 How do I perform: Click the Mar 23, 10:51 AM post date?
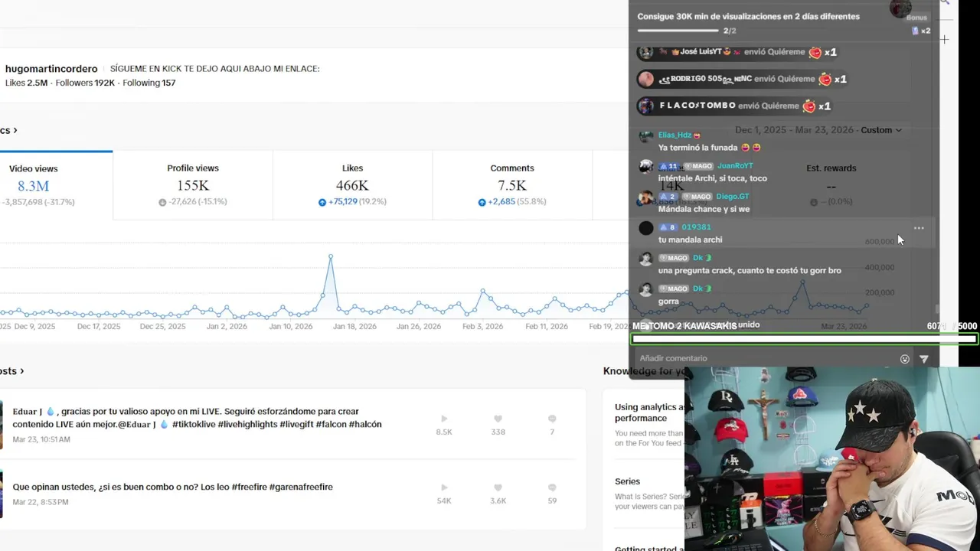click(41, 439)
